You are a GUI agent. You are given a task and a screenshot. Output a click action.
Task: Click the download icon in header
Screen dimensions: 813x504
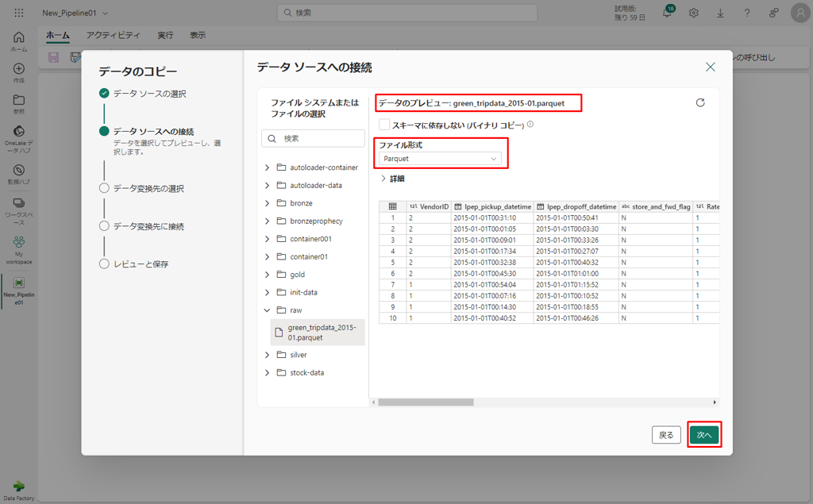tap(720, 13)
